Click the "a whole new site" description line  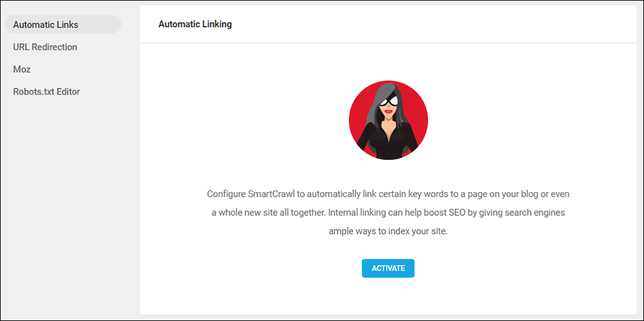point(388,213)
